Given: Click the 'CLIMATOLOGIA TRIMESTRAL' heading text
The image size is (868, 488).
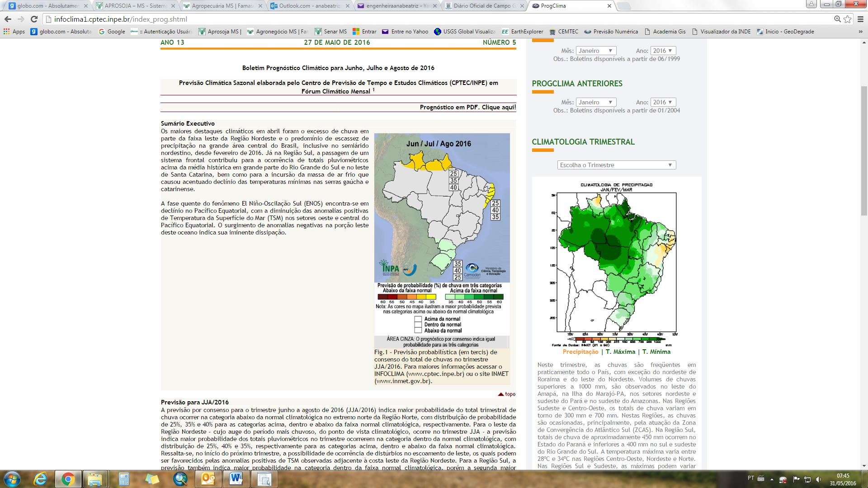Looking at the screenshot, I should 583,142.
